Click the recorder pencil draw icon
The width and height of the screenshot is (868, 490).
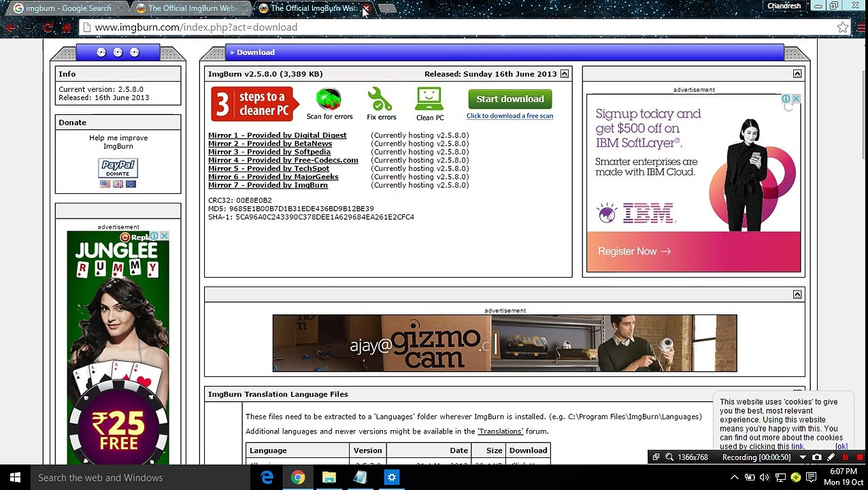click(831, 457)
